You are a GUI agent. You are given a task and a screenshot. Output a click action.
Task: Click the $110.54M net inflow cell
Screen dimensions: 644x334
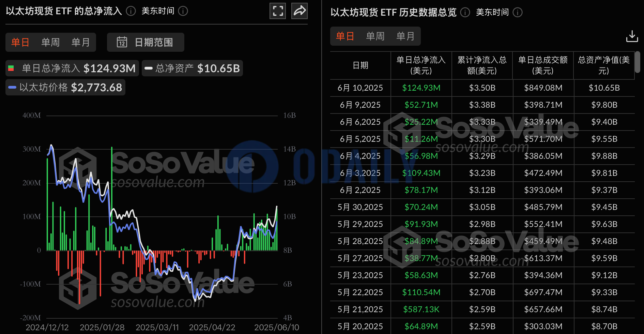tap(421, 292)
